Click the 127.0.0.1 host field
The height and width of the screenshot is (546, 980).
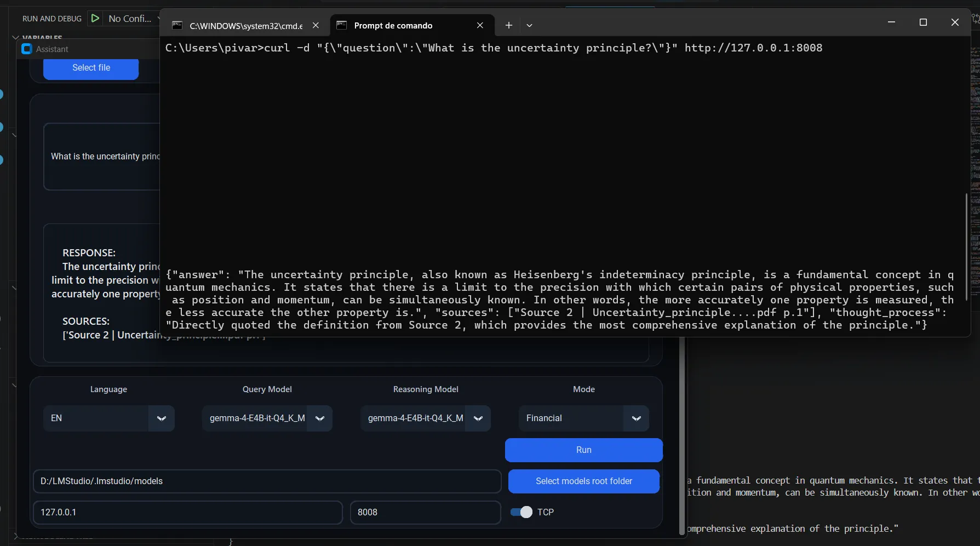coord(187,513)
